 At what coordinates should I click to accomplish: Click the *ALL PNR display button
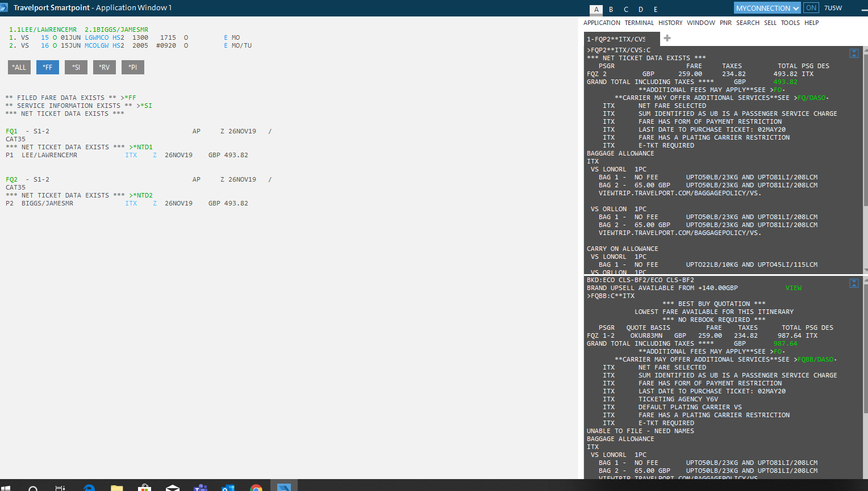tap(19, 68)
